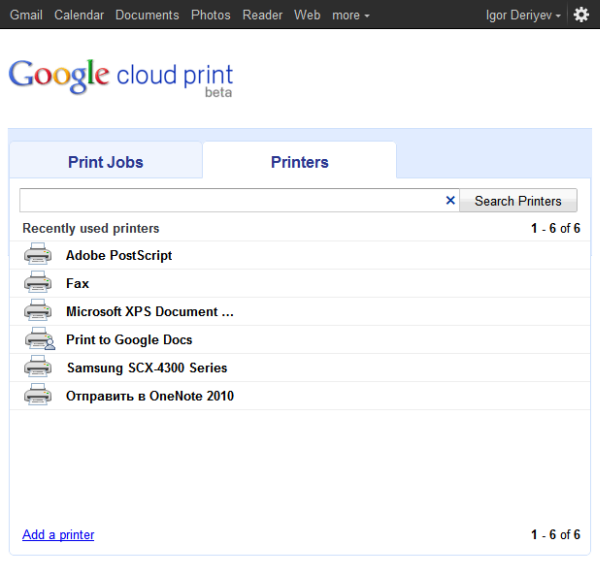Click the Microsoft XPS Document printer icon

[38, 311]
